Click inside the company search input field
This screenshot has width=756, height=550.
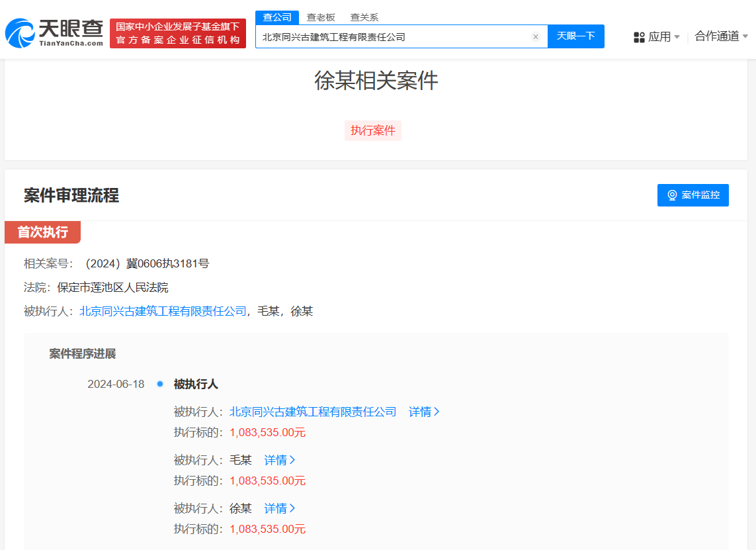pos(397,36)
